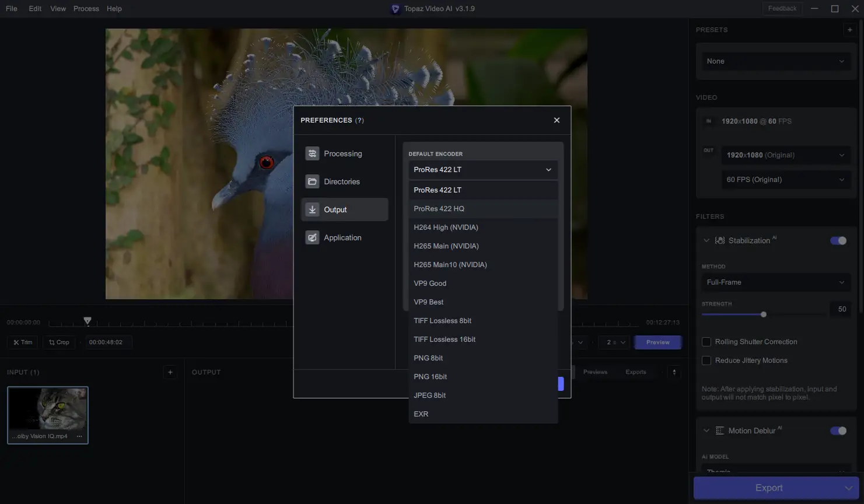This screenshot has width=864, height=504.
Task: Choose H265 Main (NVIDIA) encoder option
Action: point(483,246)
